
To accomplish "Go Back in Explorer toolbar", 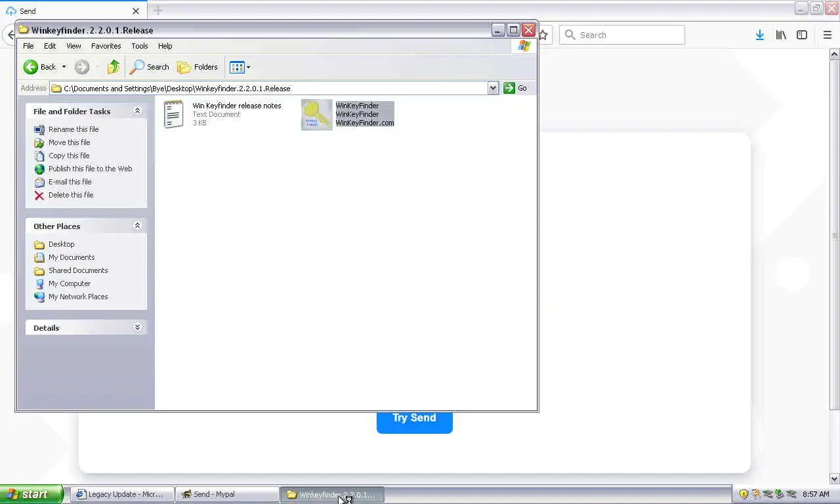I will coord(39,67).
